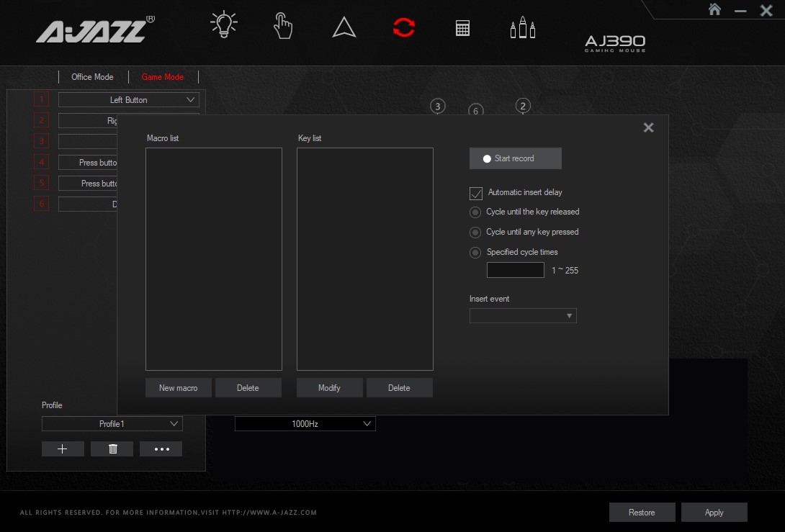Viewport: 785px width, 532px height.
Task: Switch to Office Mode tab
Action: [92, 77]
